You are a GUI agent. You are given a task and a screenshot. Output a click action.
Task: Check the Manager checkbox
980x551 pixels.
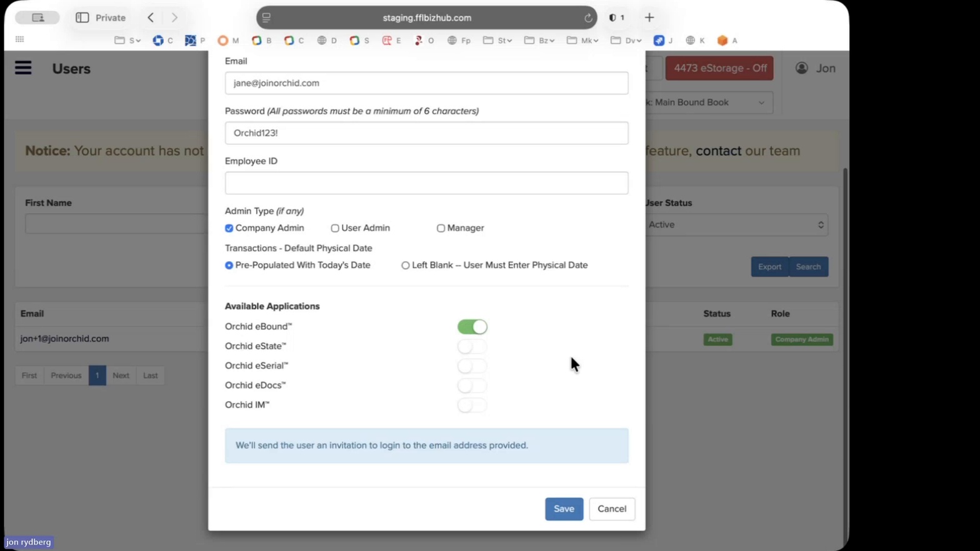click(x=441, y=228)
